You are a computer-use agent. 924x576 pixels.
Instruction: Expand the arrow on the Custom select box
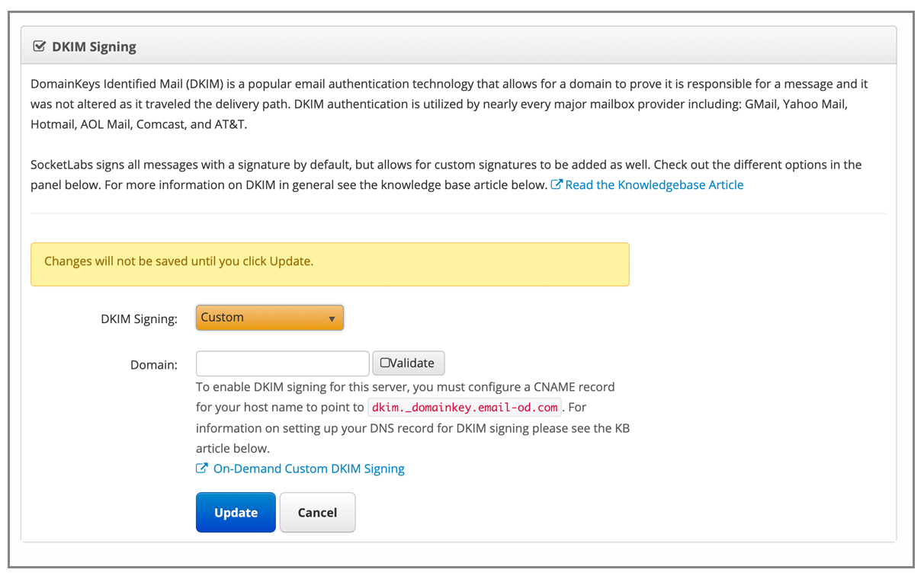point(332,318)
